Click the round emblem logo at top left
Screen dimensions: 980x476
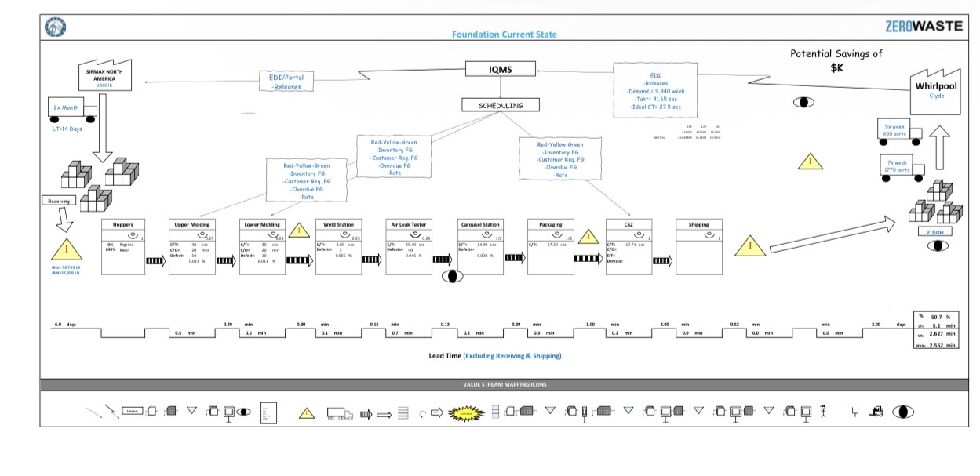[x=55, y=27]
